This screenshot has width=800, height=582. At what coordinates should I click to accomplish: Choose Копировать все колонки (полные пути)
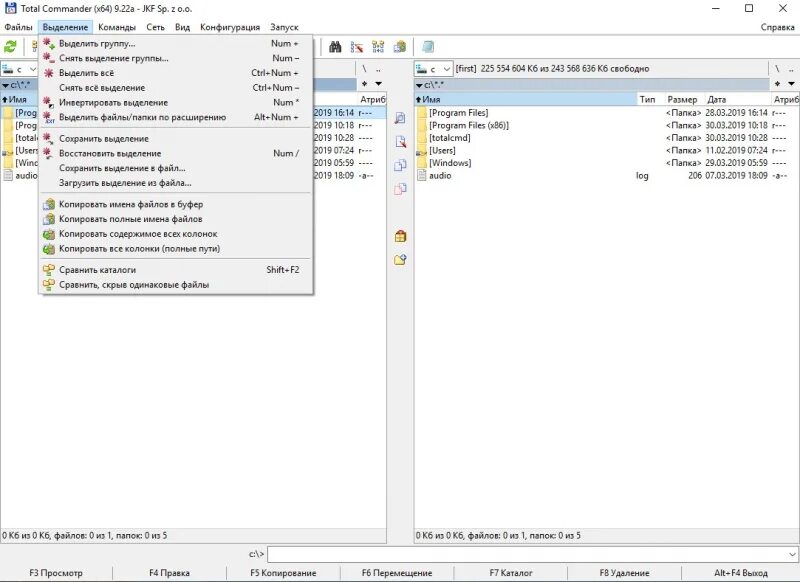point(176,249)
